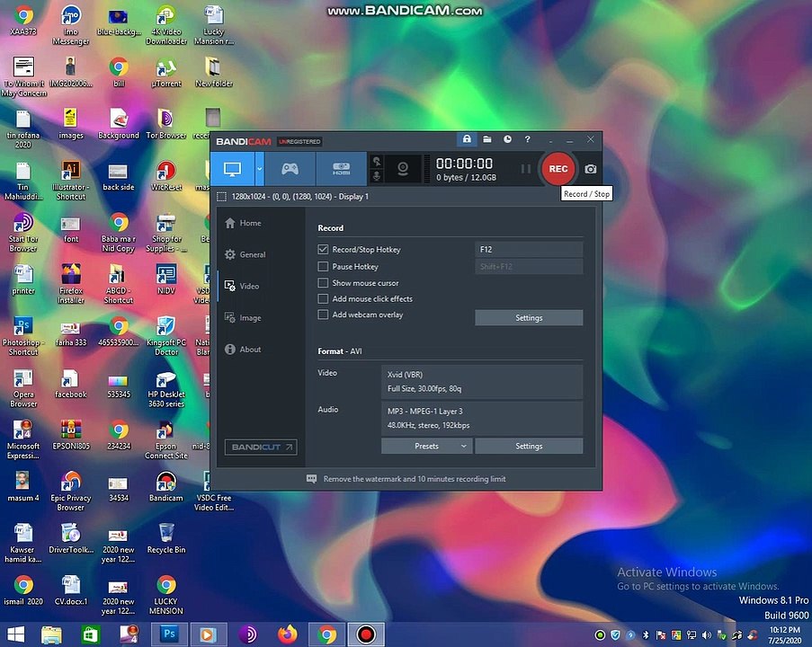
Task: Toggle mouse cursor effect icon in toolbar
Action: [x=377, y=162]
